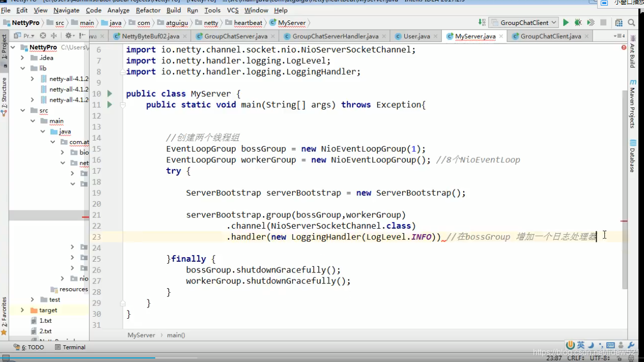Screen dimensions: 644x362
Task: Open the File menu
Action: point(6,10)
